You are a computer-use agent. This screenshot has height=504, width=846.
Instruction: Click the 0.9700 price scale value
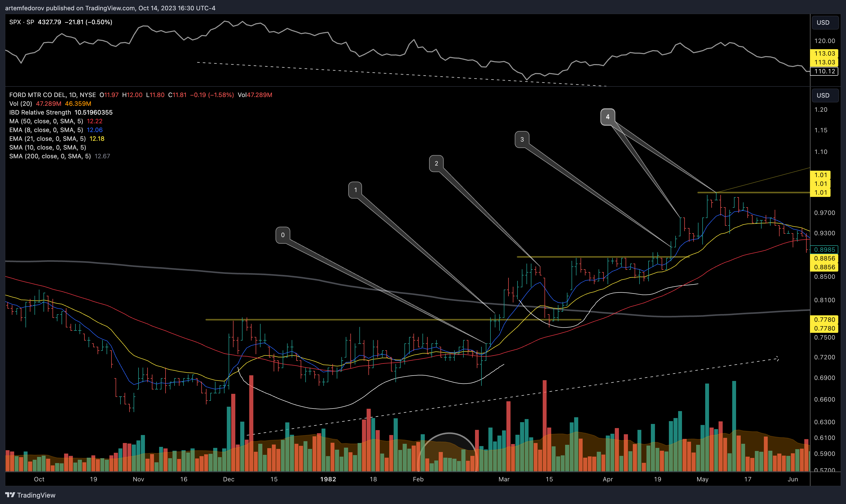825,213
